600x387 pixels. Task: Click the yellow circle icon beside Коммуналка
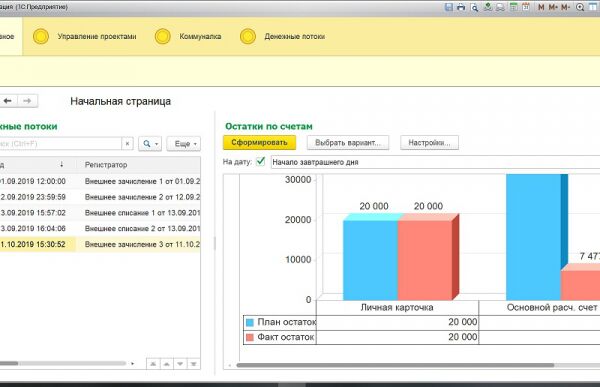(163, 37)
